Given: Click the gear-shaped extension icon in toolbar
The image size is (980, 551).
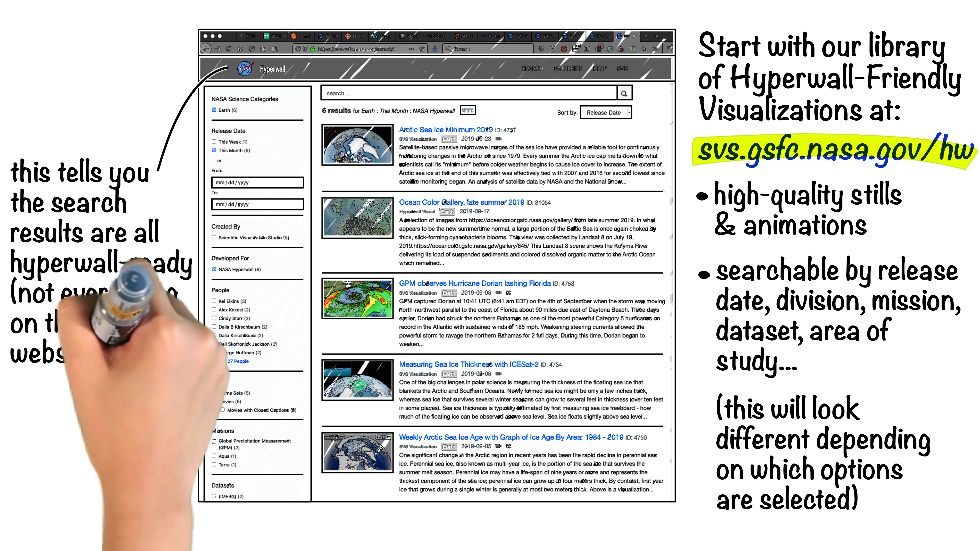Looking at the screenshot, I should coord(541,49).
